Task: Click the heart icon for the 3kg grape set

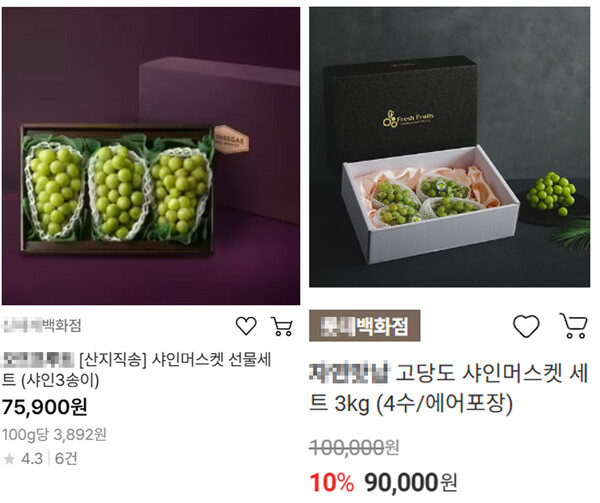Action: (x=526, y=326)
